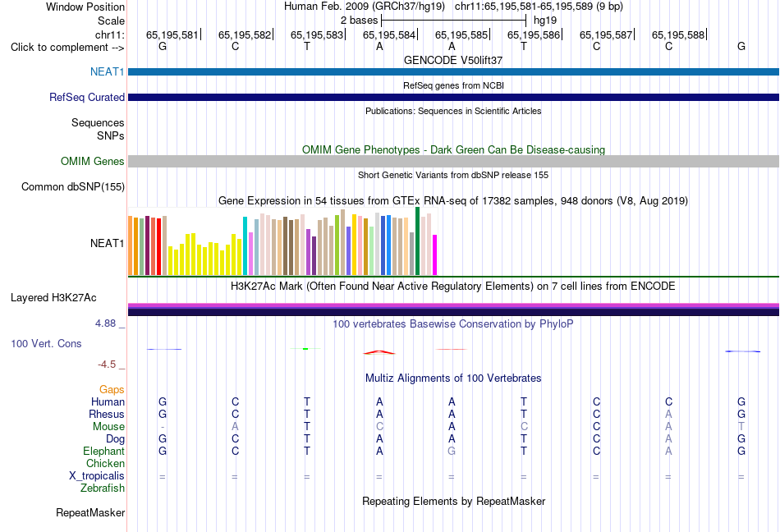The height and width of the screenshot is (532, 780).
Task: Click the RepeatMasker track label
Action: point(90,512)
